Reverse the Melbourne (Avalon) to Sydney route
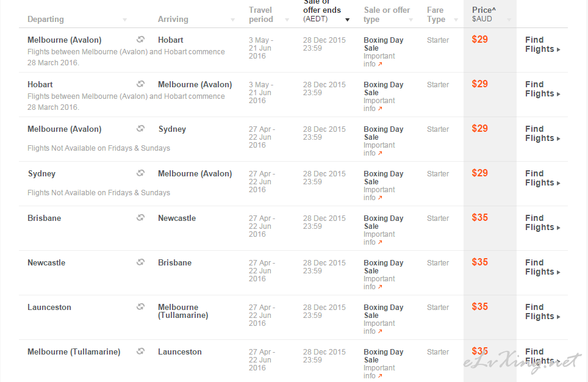The width and height of the screenshot is (588, 382). click(141, 129)
